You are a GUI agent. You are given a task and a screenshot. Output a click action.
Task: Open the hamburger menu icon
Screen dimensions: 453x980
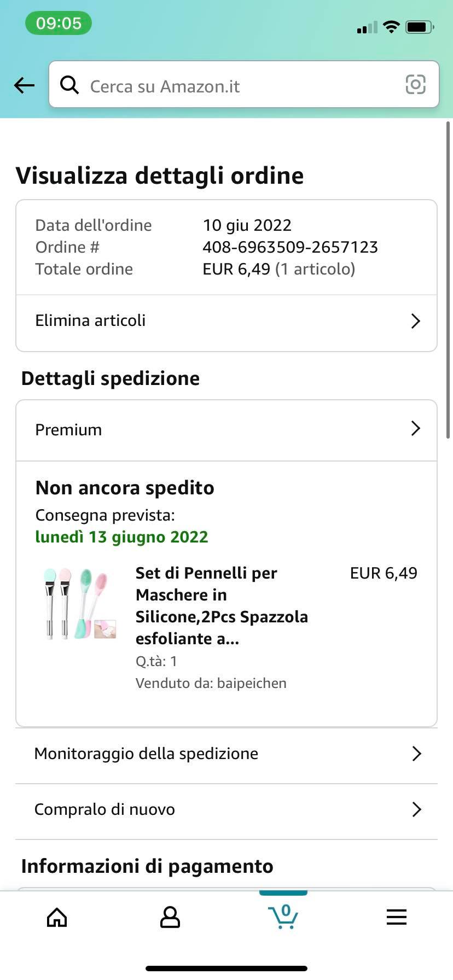tap(396, 917)
